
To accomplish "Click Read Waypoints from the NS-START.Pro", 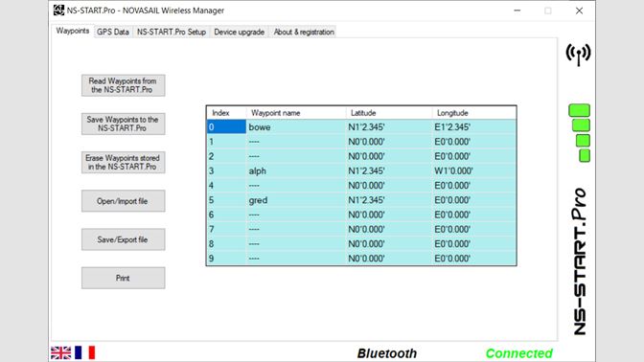I will 124,85.
